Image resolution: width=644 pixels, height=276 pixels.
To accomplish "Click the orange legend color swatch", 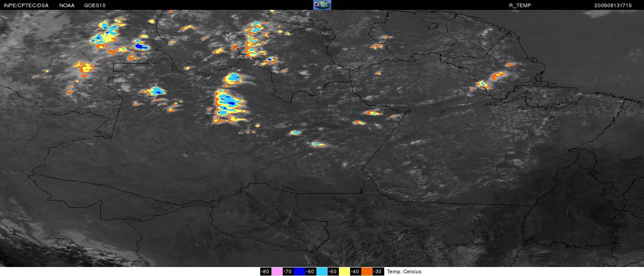I will pyautogui.click(x=367, y=272).
